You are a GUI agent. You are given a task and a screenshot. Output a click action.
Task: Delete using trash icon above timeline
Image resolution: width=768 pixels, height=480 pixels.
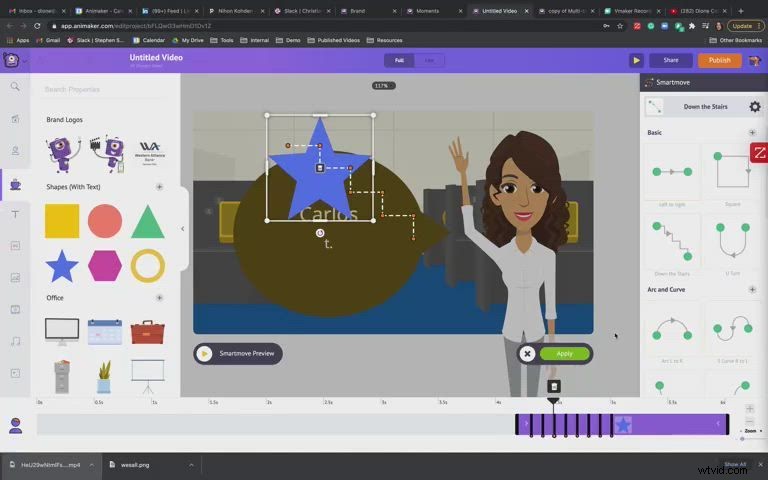[553, 386]
